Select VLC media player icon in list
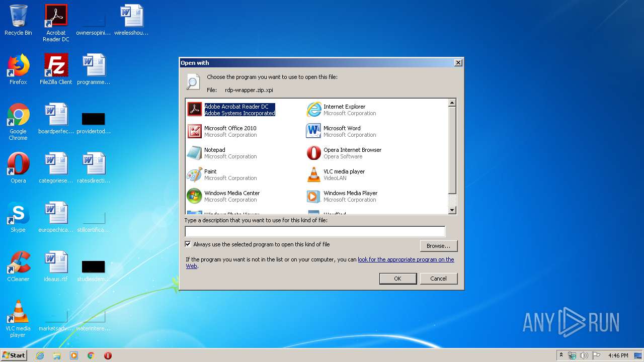The height and width of the screenshot is (362, 644). pos(314,174)
